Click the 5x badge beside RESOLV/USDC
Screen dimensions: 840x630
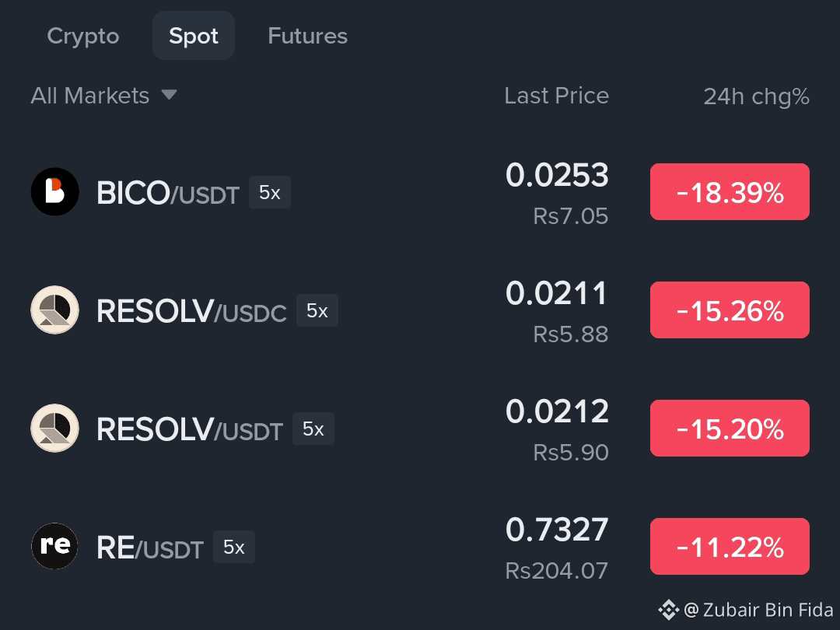(x=317, y=310)
